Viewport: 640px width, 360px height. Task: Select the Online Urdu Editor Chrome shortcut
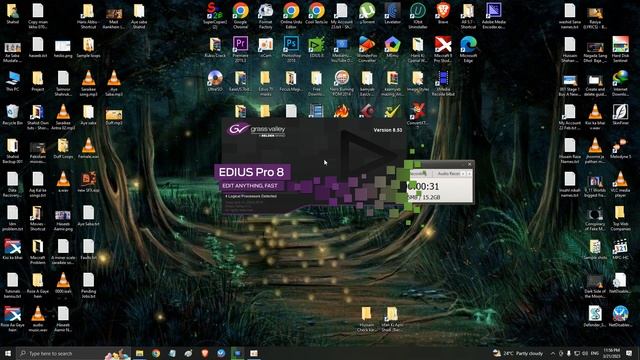click(x=291, y=16)
